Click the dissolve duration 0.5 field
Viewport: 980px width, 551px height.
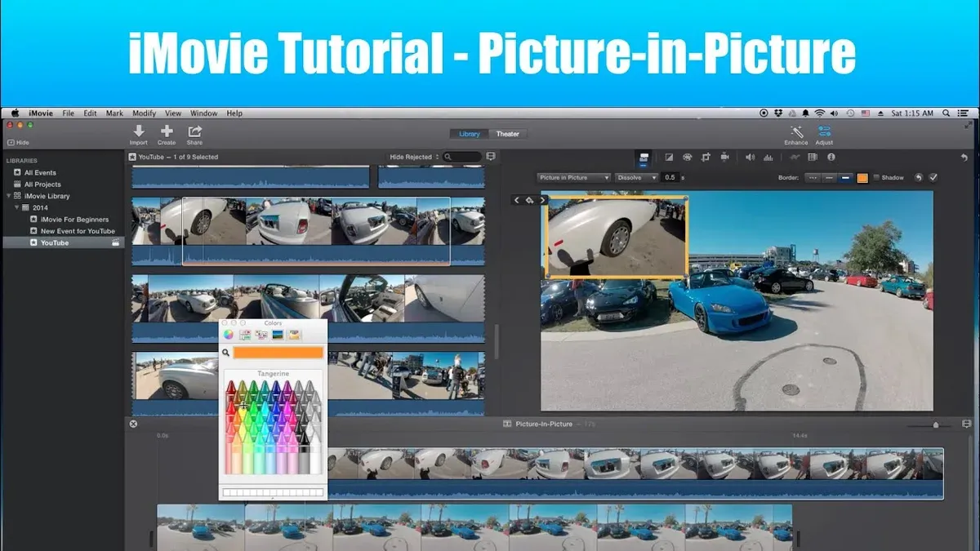click(670, 177)
